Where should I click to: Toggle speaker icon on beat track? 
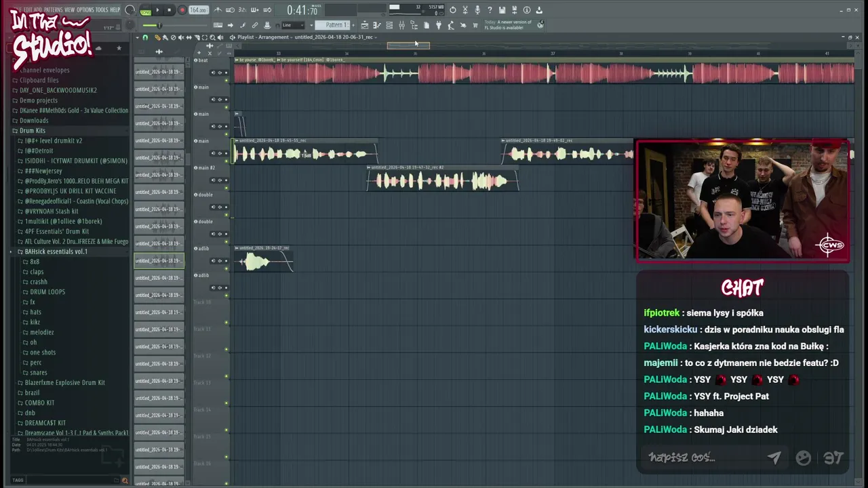click(x=213, y=73)
